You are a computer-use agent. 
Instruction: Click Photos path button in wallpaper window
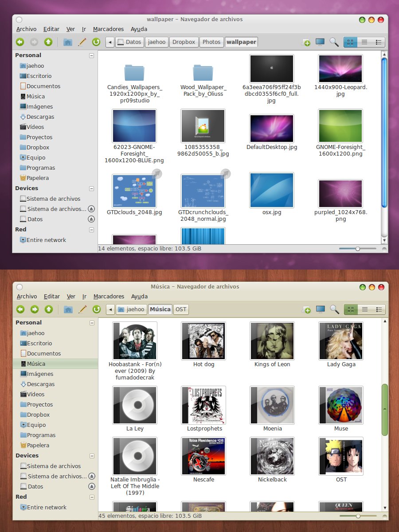[x=211, y=42]
